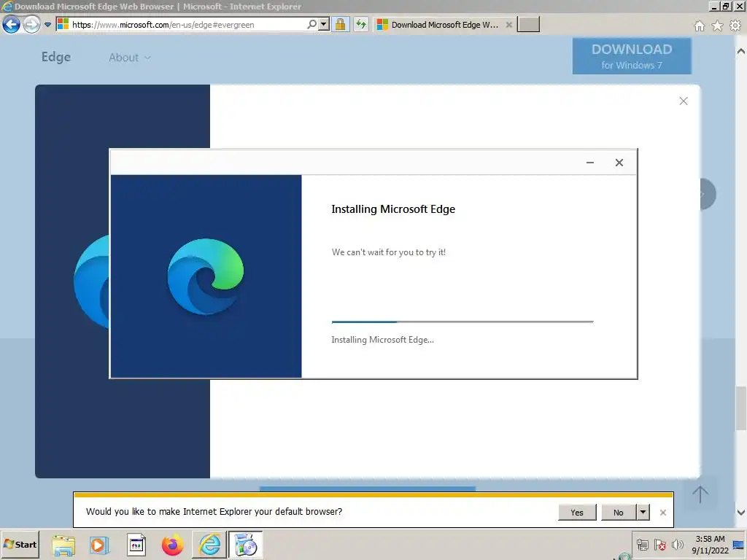The width and height of the screenshot is (747, 560).
Task: Open the IE tools gear menu
Action: 735,26
